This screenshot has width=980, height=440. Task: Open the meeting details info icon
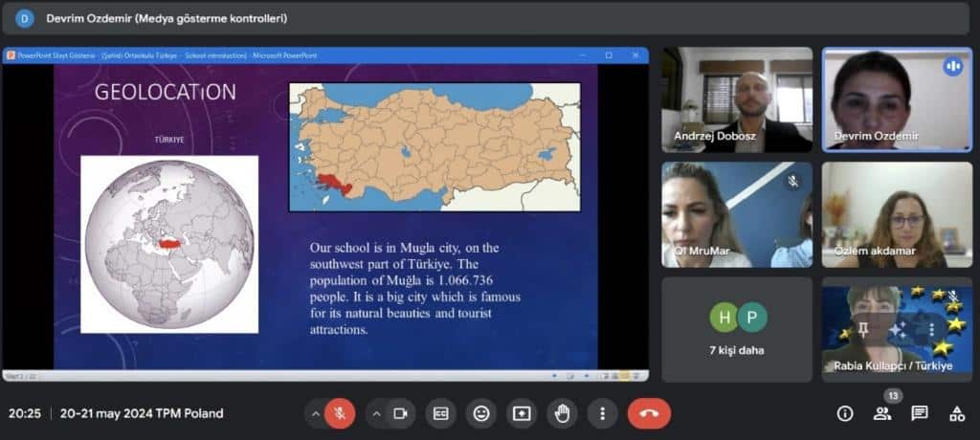tap(845, 413)
